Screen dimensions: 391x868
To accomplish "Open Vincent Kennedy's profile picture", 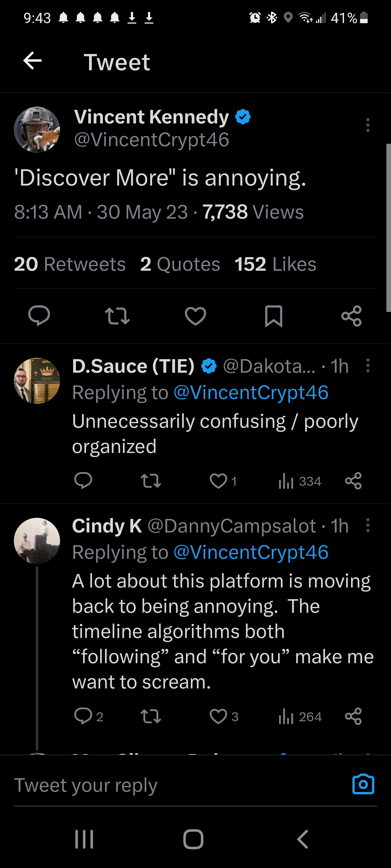I will coord(37,130).
